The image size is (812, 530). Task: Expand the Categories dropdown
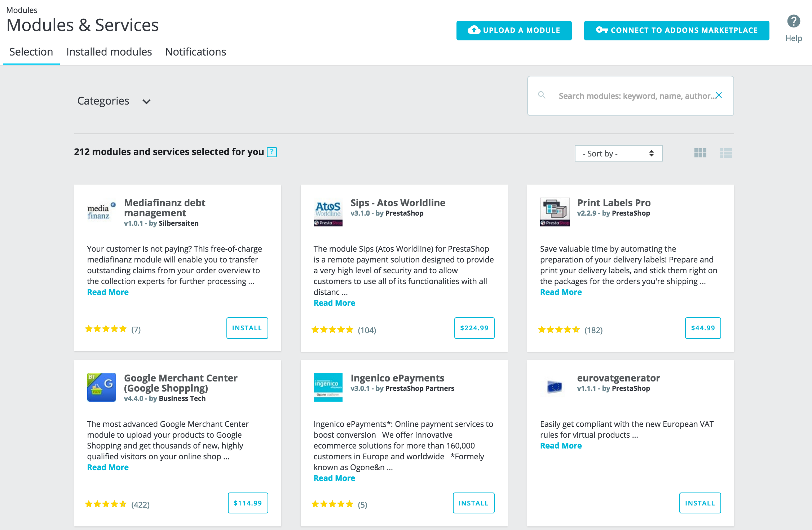[x=114, y=101]
